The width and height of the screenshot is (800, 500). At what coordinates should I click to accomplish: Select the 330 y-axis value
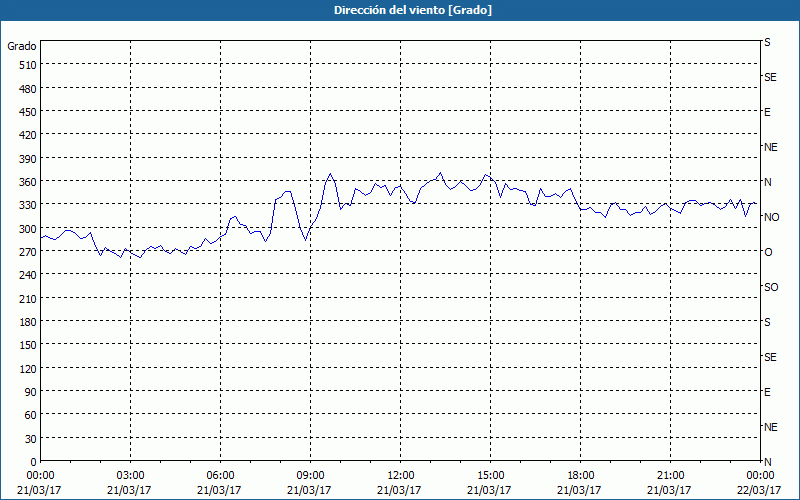(x=28, y=205)
